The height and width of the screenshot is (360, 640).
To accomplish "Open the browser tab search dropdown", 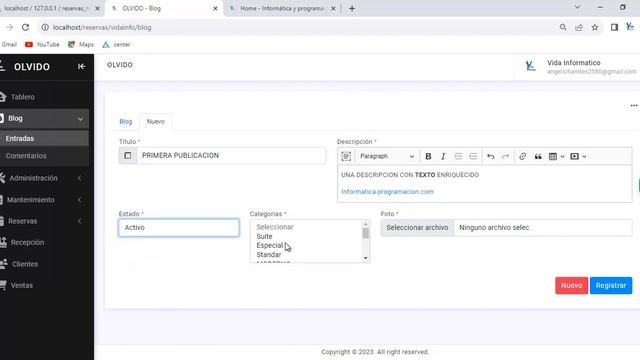I will (577, 7).
